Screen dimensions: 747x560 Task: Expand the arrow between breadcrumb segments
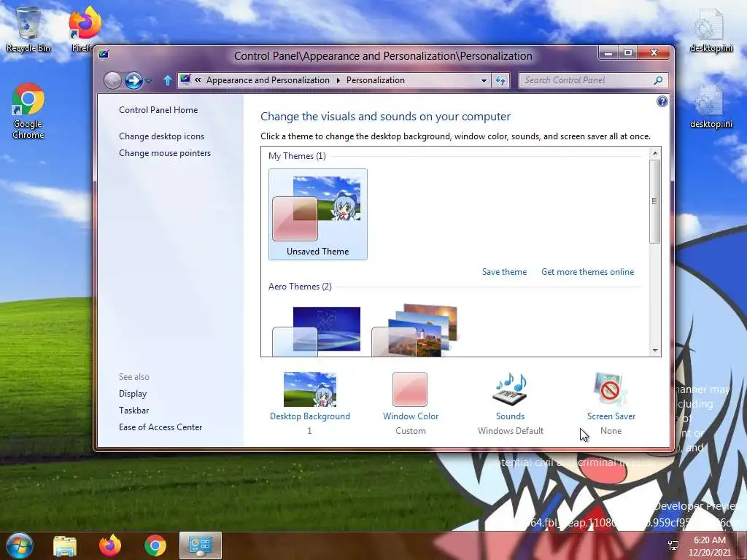point(338,80)
